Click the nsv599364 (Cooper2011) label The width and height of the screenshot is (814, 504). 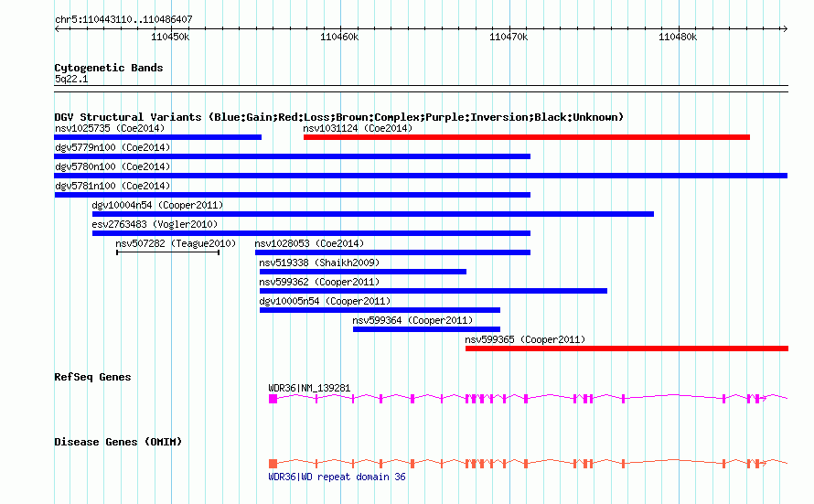pyautogui.click(x=412, y=320)
